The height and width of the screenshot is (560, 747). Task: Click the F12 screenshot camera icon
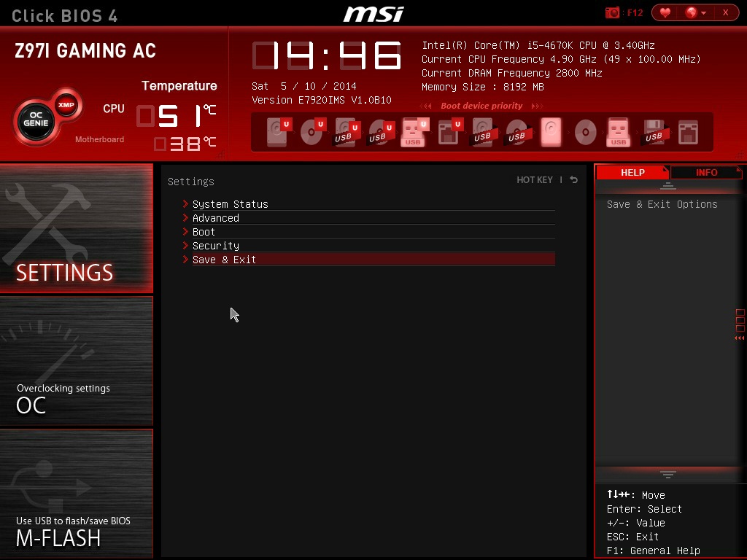pos(612,12)
